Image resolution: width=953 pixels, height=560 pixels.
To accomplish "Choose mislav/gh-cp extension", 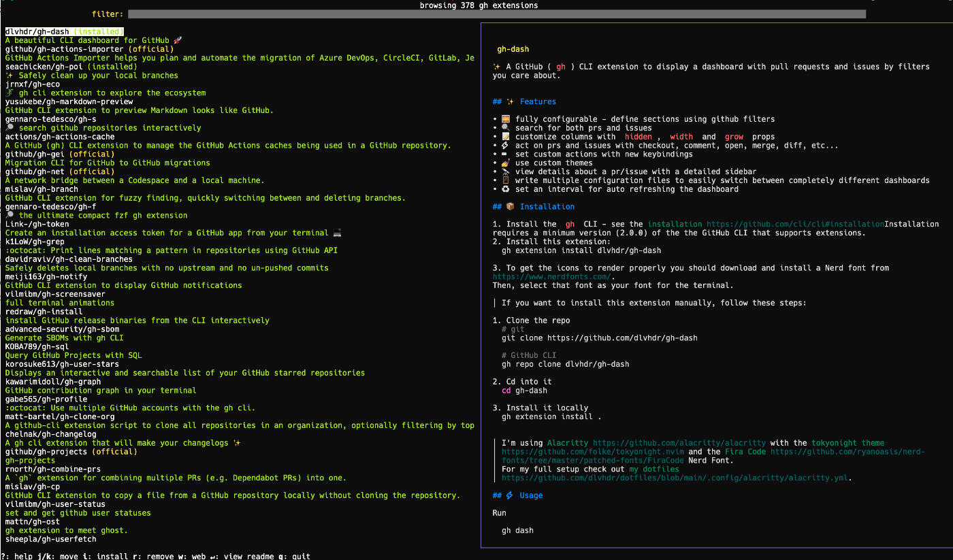I will pos(33,487).
